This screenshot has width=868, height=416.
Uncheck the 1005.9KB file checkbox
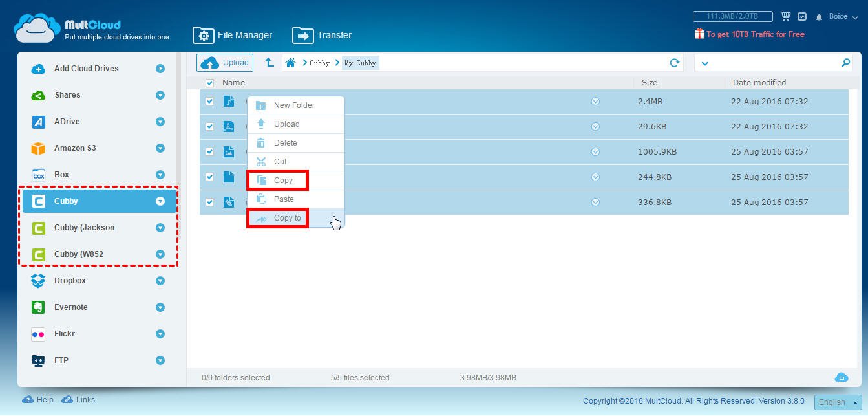(x=209, y=152)
